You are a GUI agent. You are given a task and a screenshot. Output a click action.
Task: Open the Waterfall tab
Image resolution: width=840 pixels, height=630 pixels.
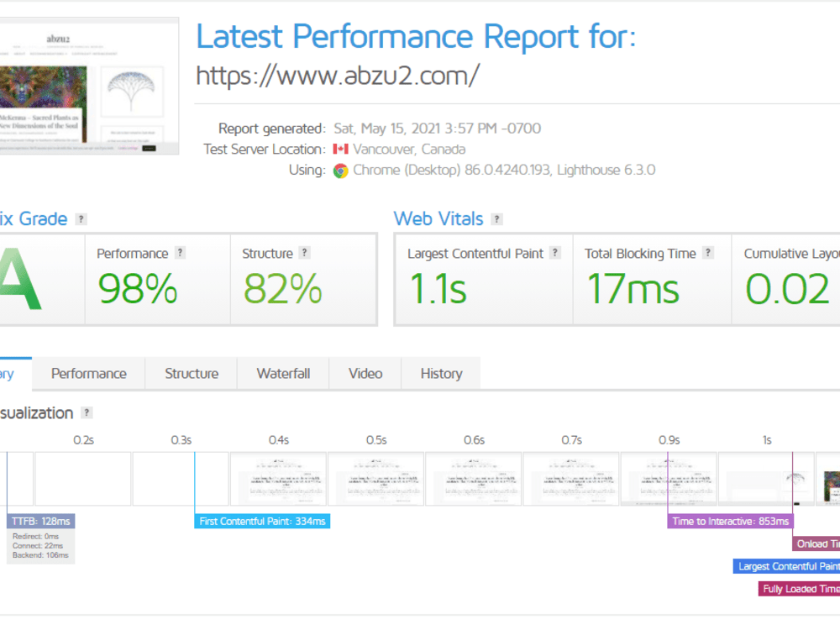283,374
